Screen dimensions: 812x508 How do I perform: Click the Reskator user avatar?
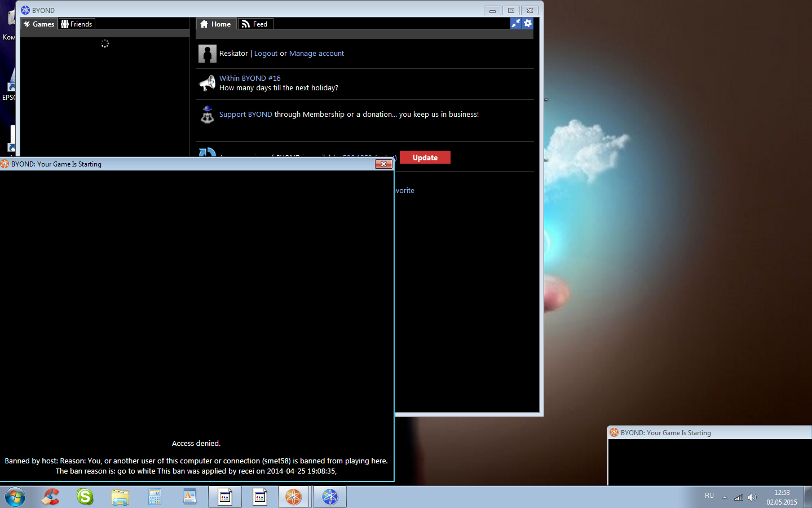click(208, 54)
